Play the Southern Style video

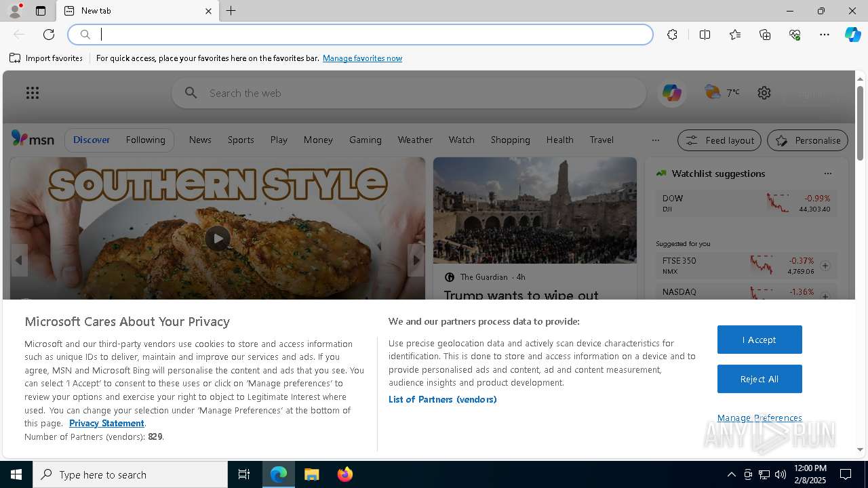218,238
